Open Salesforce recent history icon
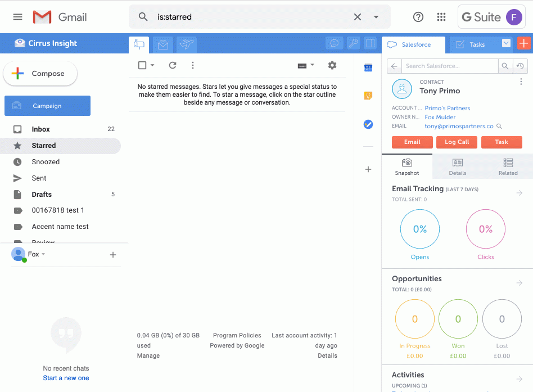Screen dimensions: 533x392 520,66
